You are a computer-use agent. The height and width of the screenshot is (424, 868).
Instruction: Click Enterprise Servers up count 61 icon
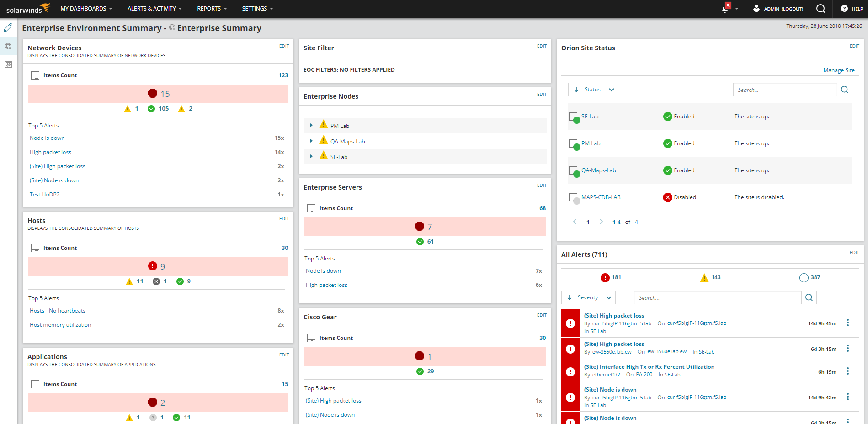tap(420, 242)
